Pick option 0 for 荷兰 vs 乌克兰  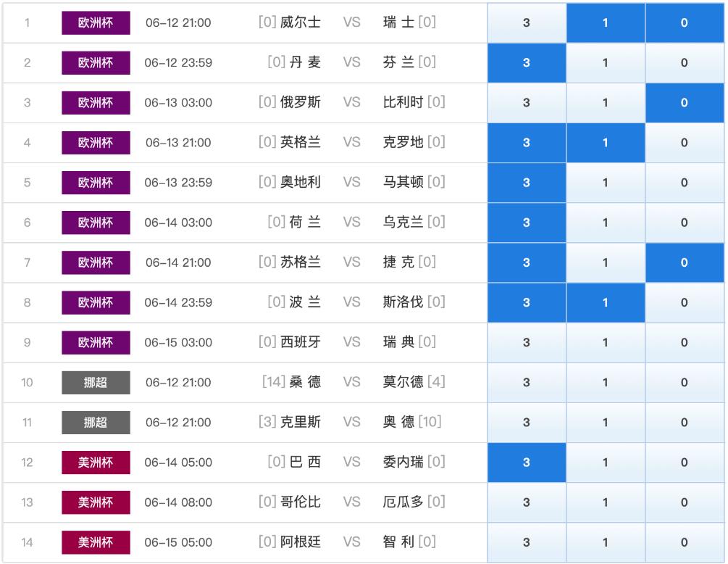tap(684, 223)
